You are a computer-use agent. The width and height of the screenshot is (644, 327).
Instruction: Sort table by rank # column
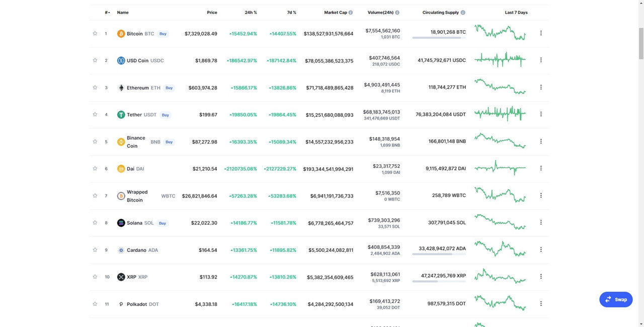click(107, 13)
